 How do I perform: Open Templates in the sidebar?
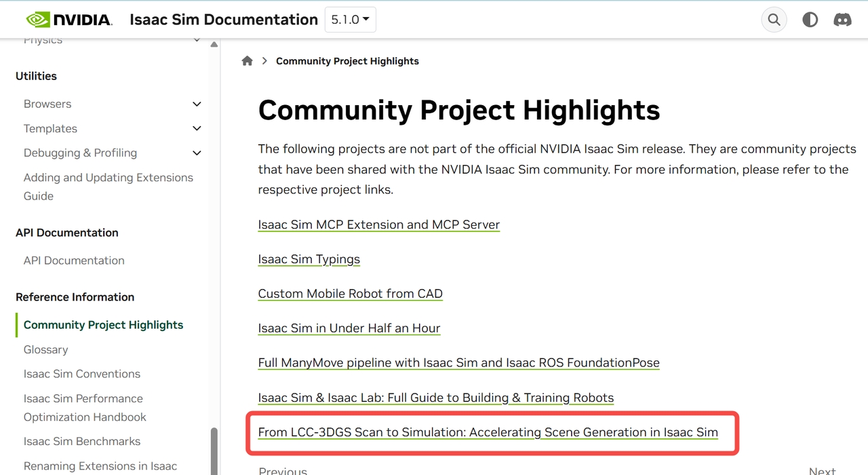tap(50, 128)
